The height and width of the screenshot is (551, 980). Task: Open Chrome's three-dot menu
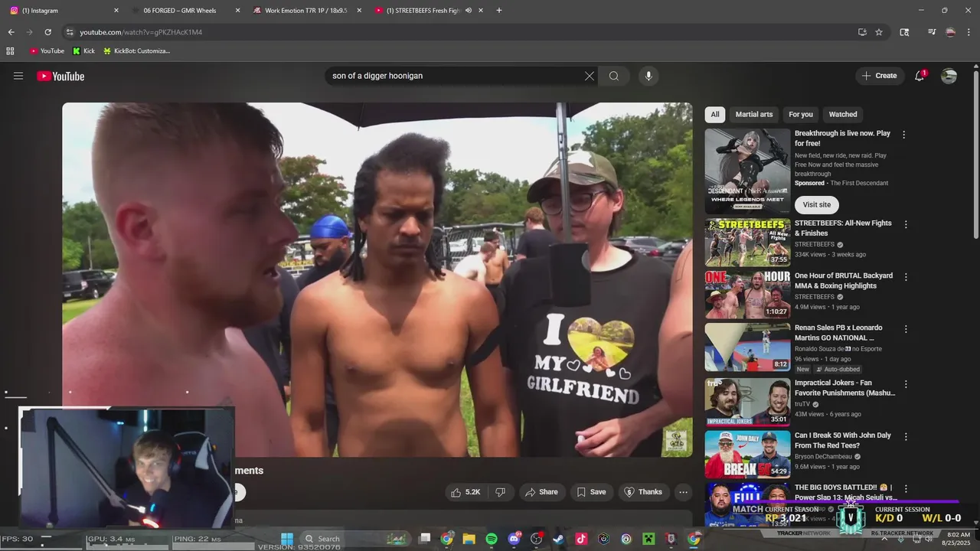coord(969,32)
